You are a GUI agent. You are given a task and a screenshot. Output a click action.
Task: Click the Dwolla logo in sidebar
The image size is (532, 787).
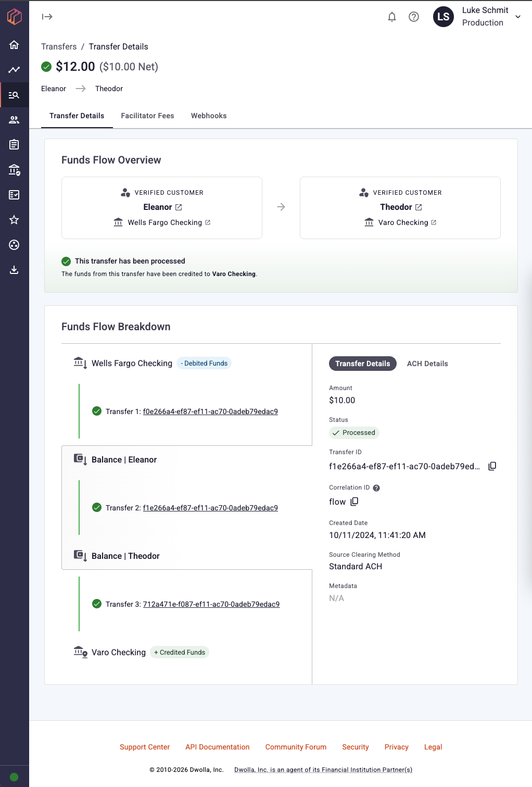tap(14, 17)
